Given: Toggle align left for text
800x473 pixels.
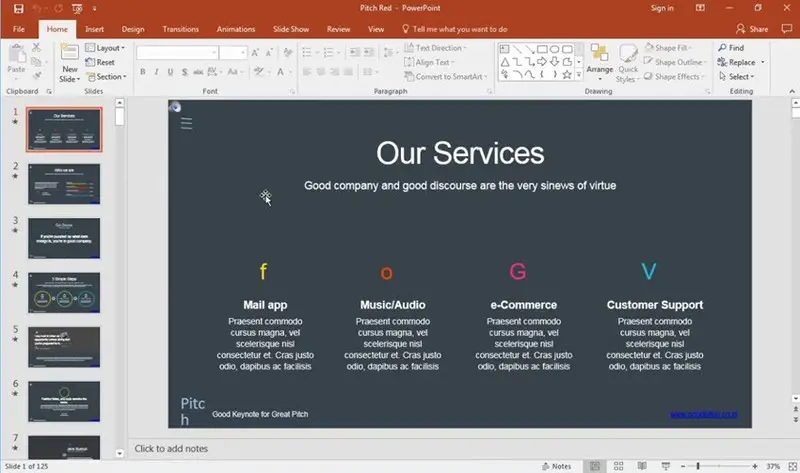Looking at the screenshot, I should coord(307,72).
